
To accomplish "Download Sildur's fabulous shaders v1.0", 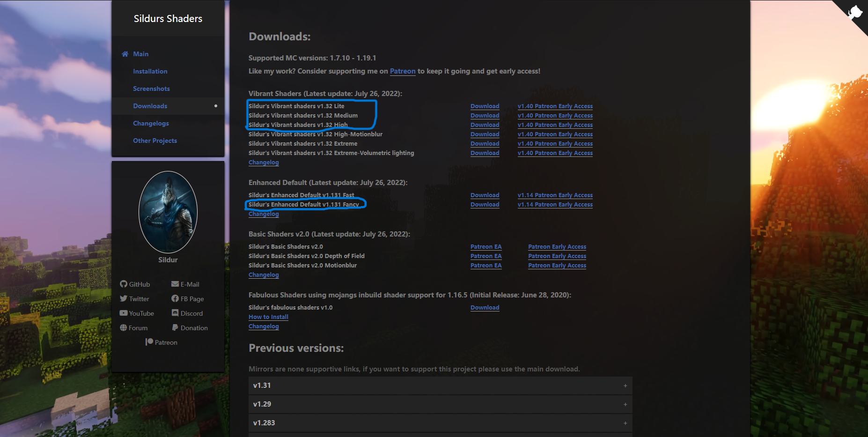I will [x=485, y=308].
